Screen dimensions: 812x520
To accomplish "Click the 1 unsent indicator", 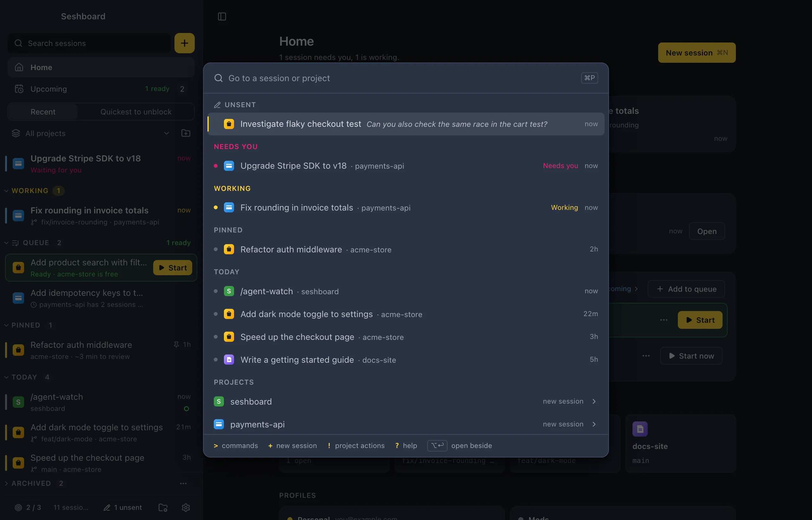I will coord(123,507).
